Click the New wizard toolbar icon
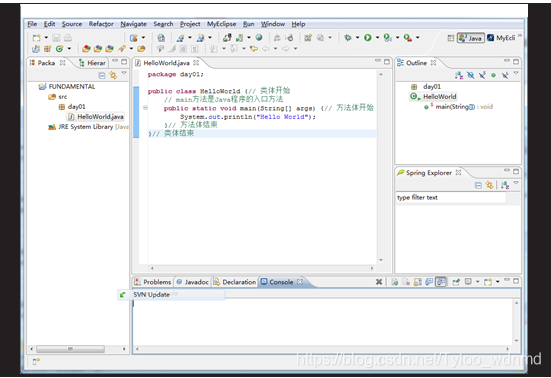 point(36,38)
